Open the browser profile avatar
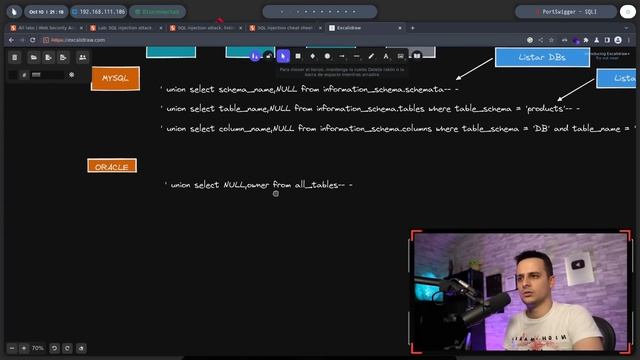 [618, 40]
